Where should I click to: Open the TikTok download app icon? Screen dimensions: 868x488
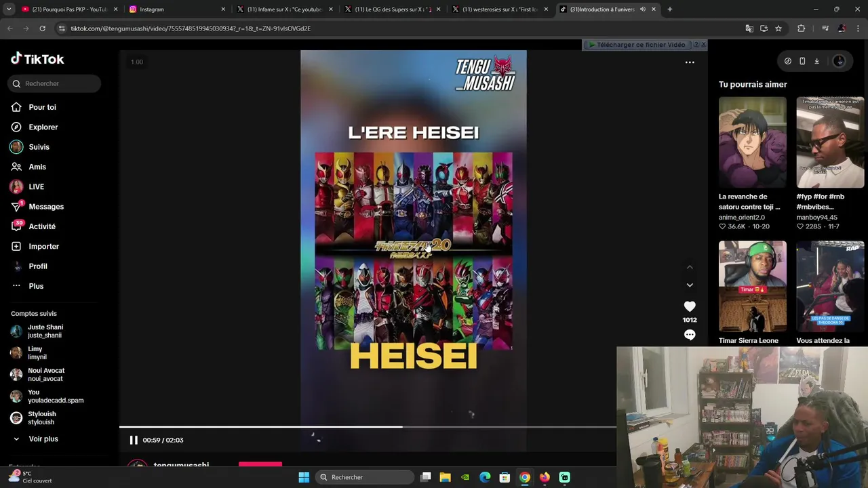pyautogui.click(x=816, y=61)
